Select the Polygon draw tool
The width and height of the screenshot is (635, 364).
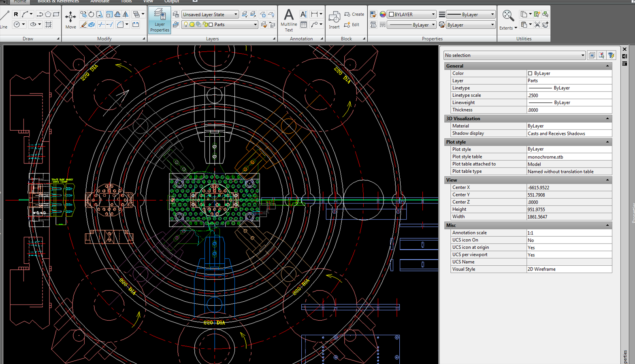[x=48, y=14]
